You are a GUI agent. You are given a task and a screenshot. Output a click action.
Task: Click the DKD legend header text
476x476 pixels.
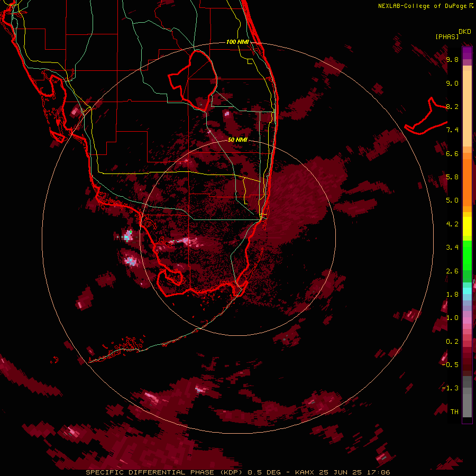[x=465, y=32]
